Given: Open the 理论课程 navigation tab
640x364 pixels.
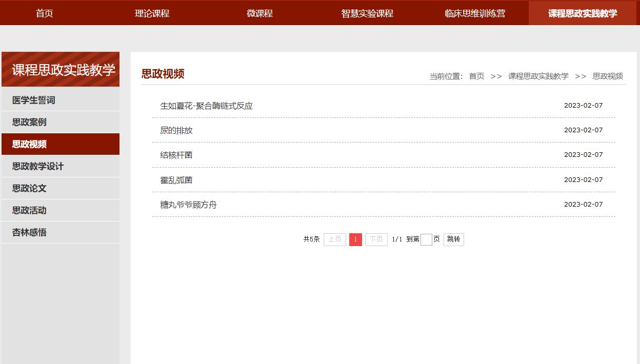Looking at the screenshot, I should pyautogui.click(x=151, y=13).
